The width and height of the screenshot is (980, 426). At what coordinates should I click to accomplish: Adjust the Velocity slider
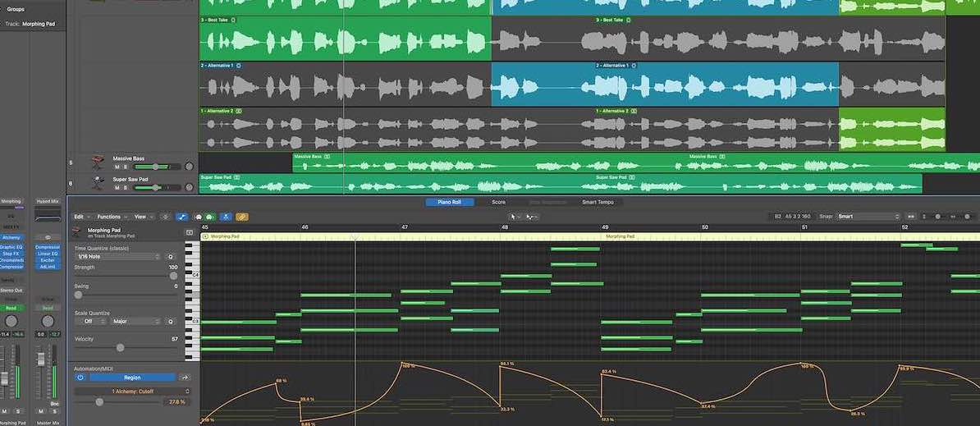click(x=121, y=347)
